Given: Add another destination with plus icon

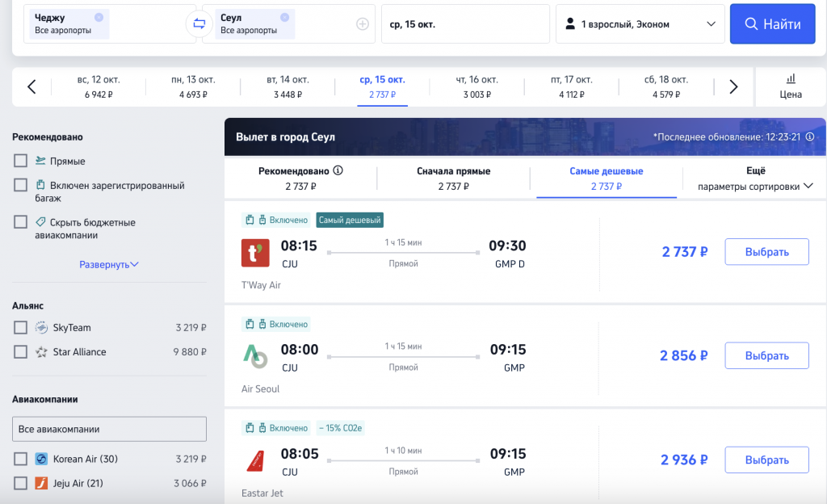Looking at the screenshot, I should click(x=363, y=23).
